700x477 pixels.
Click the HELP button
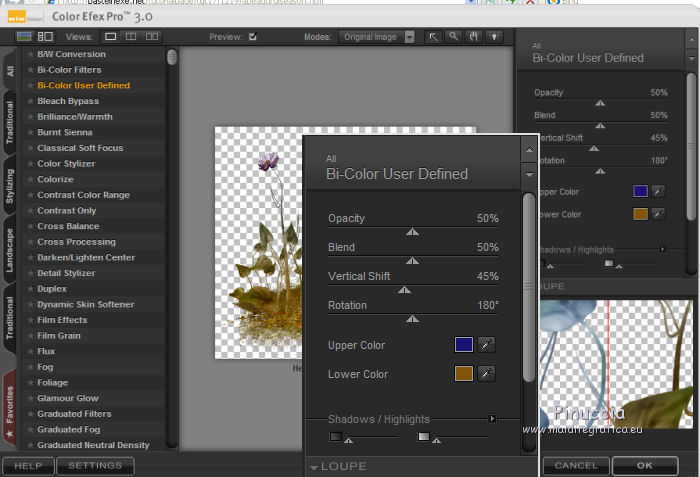click(28, 466)
